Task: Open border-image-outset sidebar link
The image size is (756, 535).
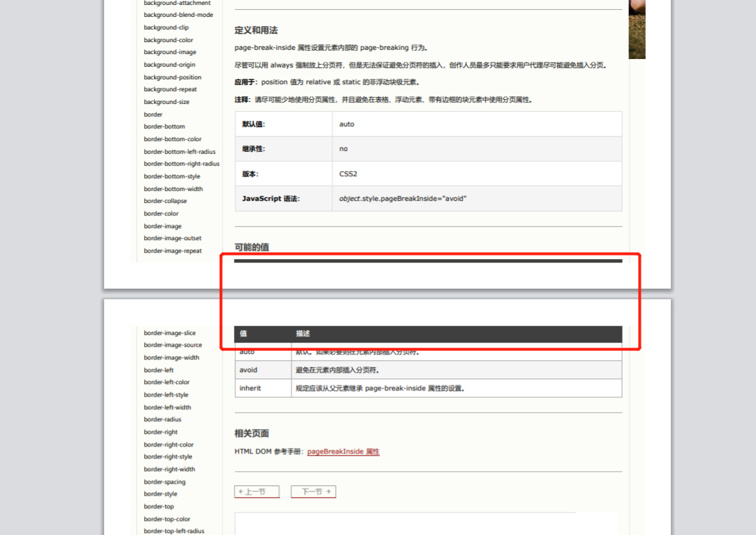Action: click(173, 238)
